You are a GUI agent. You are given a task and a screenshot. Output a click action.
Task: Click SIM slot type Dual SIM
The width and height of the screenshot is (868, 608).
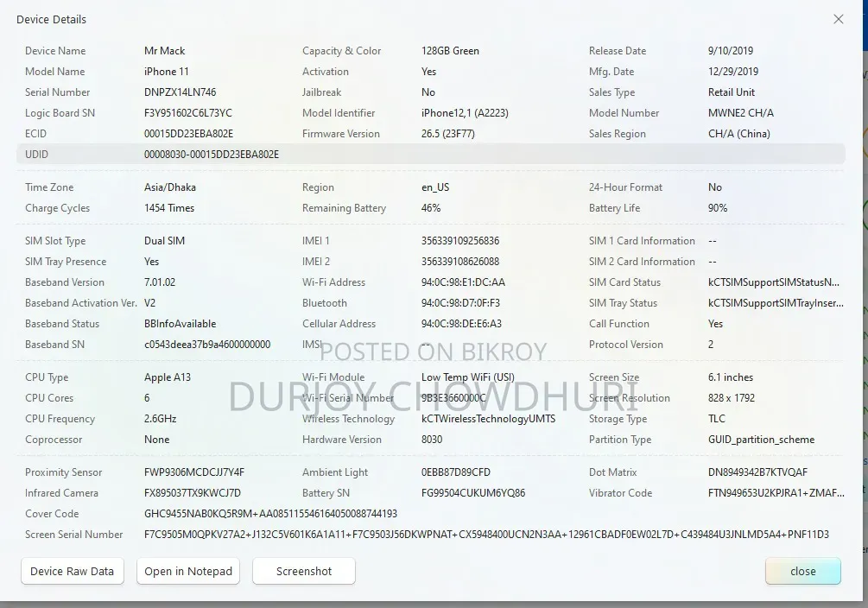click(x=164, y=241)
